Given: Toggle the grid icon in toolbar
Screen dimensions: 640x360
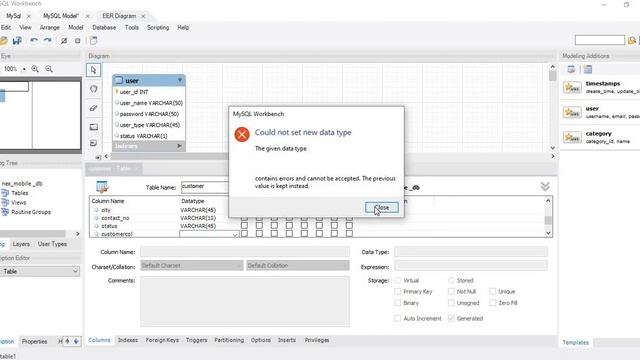Looking at the screenshot, I should click(x=64, y=40).
